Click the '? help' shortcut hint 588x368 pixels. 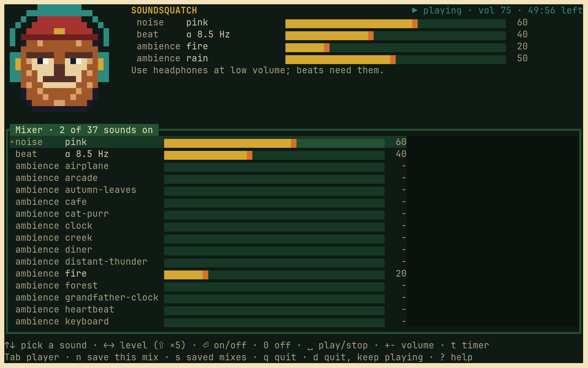(x=456, y=357)
